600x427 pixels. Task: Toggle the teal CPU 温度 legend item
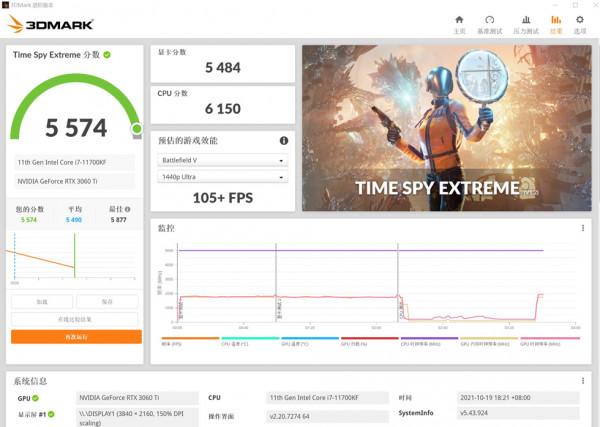[250, 341]
